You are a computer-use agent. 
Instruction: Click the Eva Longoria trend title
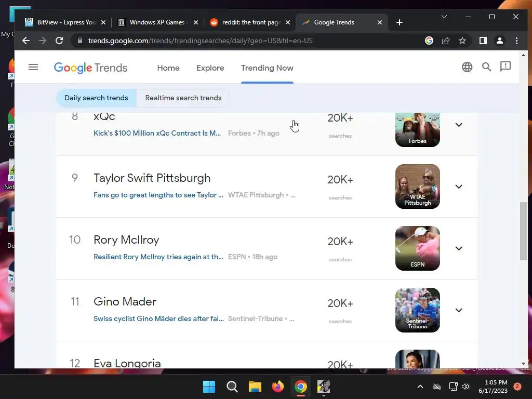pyautogui.click(x=127, y=363)
